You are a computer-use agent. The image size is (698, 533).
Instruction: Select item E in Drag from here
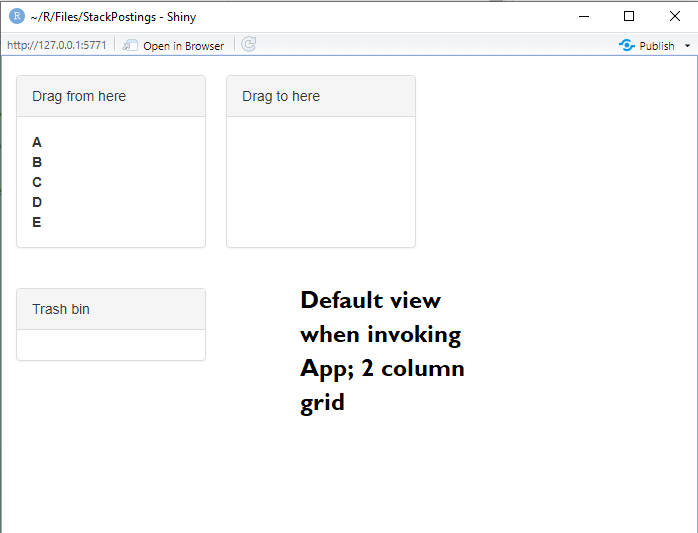pos(37,222)
